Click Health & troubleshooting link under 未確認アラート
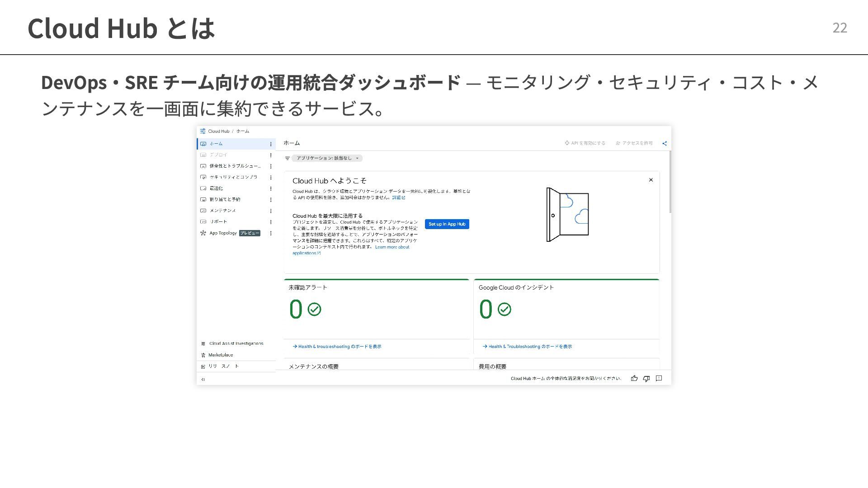The width and height of the screenshot is (868, 488). click(x=337, y=347)
